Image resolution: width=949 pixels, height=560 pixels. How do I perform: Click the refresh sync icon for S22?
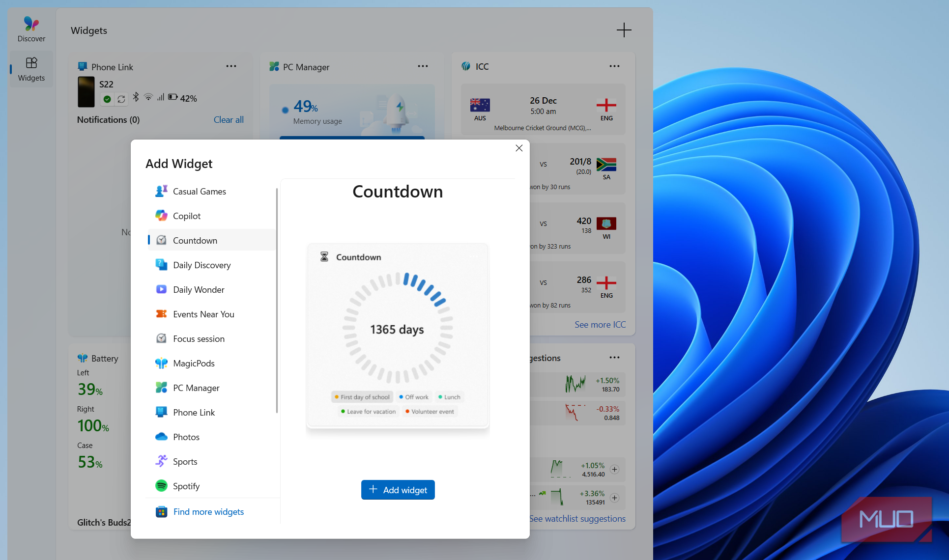tap(121, 99)
